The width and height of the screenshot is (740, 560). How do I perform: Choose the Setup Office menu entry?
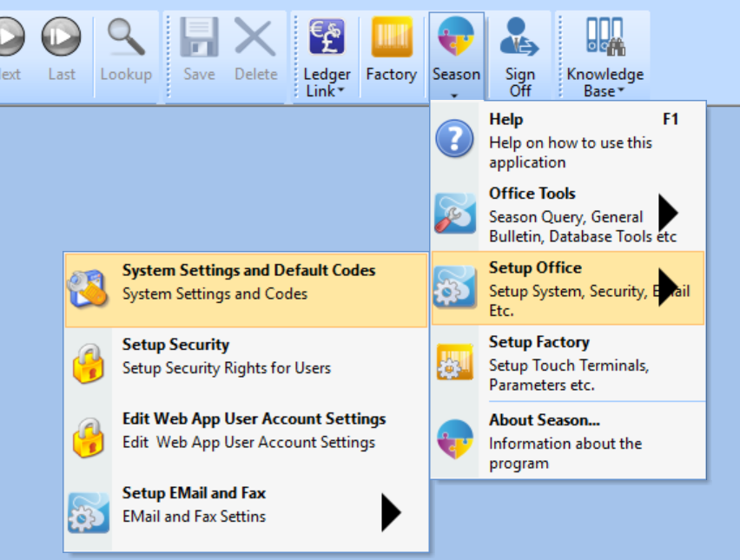(568, 287)
